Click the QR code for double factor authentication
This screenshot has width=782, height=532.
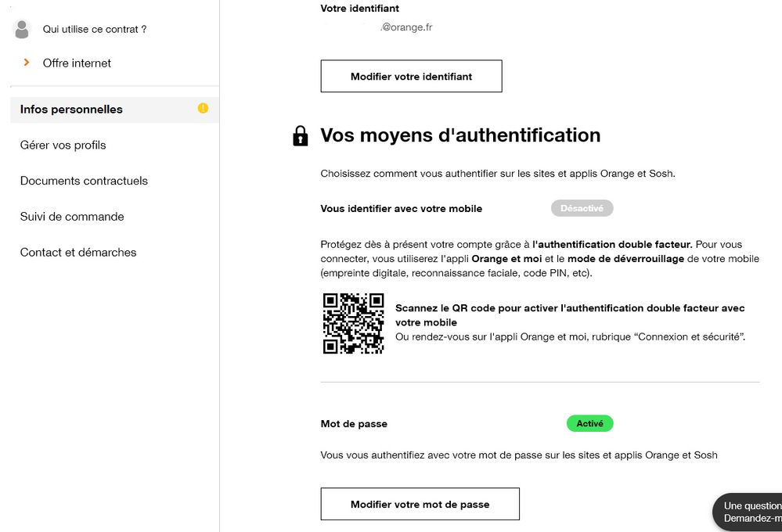click(x=353, y=324)
